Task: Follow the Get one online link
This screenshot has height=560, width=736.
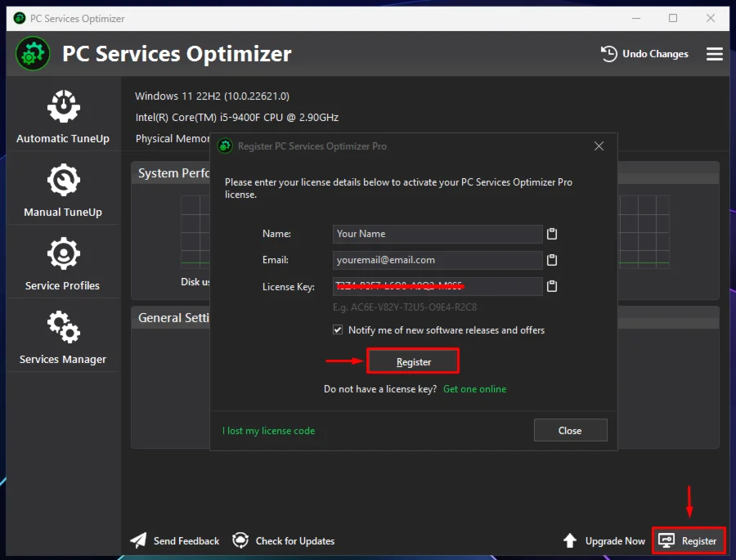Action: tap(474, 389)
